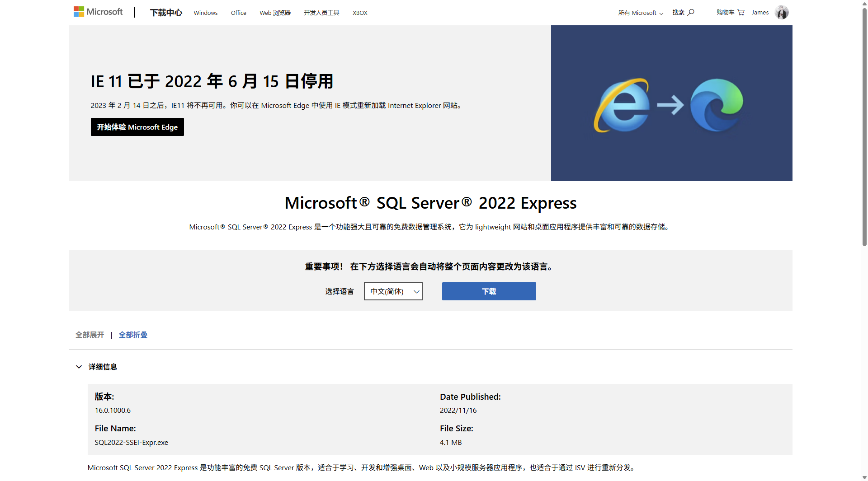Open 下载中心 home link
Viewport: 868px width, 481px height.
point(166,13)
